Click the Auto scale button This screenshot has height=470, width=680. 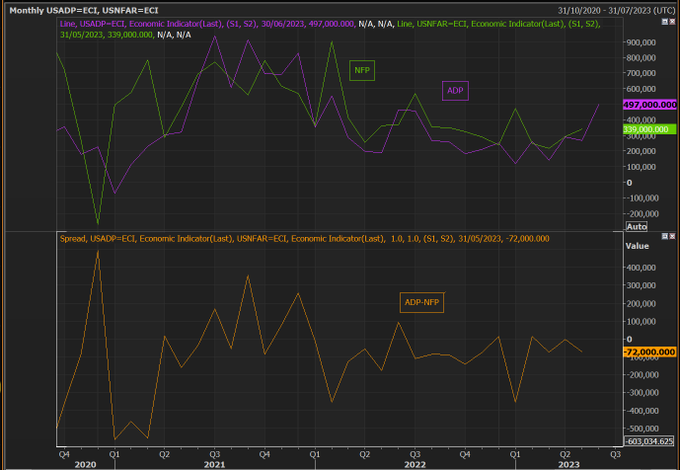pyautogui.click(x=636, y=228)
